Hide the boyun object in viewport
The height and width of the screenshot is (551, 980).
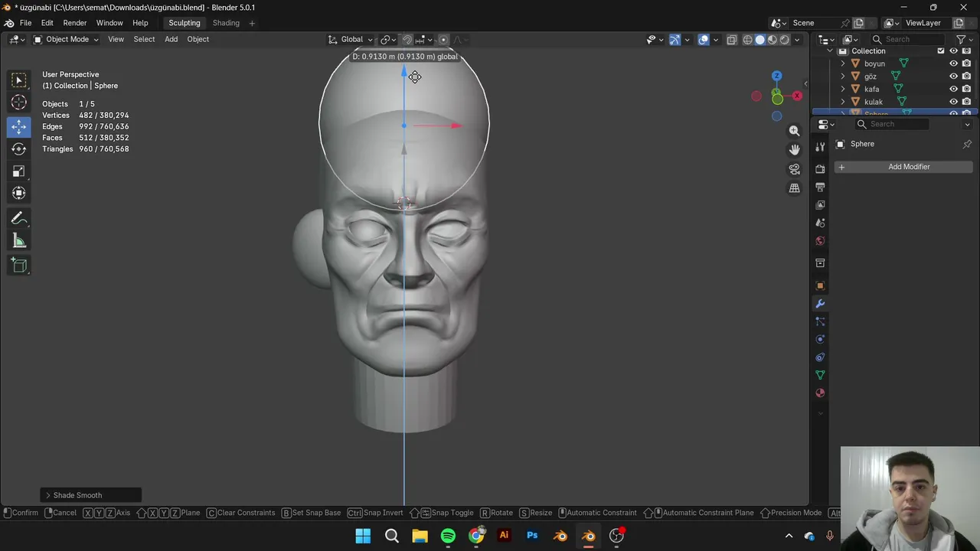click(954, 64)
